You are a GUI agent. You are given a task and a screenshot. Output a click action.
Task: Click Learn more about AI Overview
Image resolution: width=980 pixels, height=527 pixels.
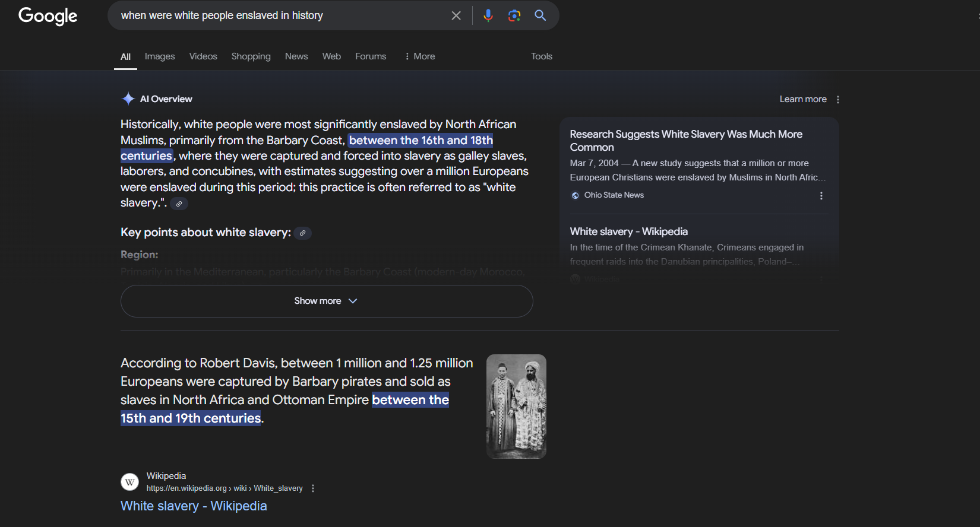pyautogui.click(x=802, y=99)
